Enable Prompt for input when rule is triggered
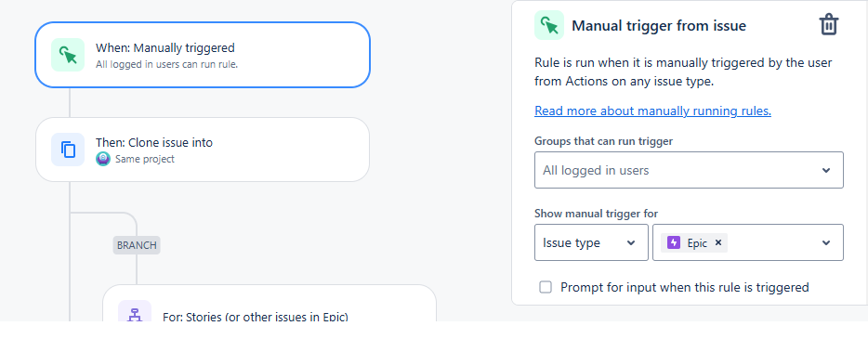The image size is (868, 352). [x=546, y=287]
